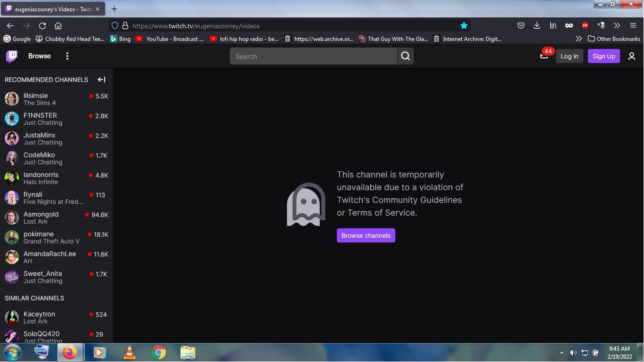Open the Asmongold channel
The image size is (644, 362).
tap(57, 217)
